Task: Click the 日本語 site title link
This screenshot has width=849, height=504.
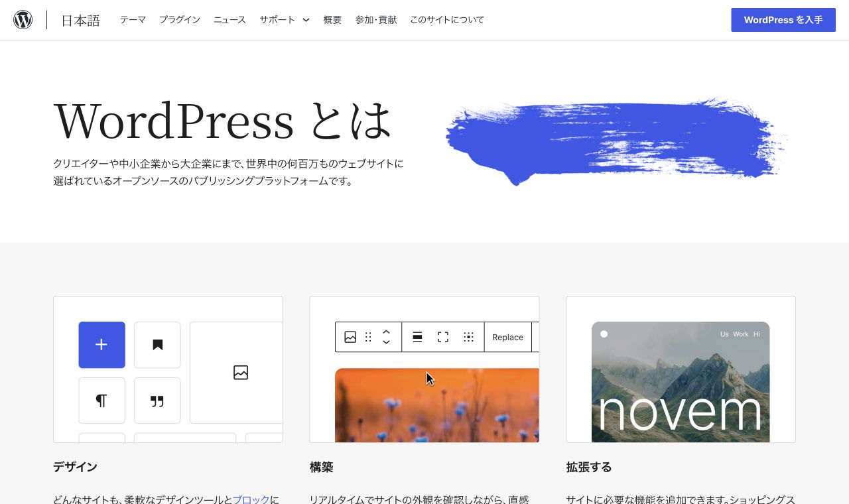Action: [81, 21]
